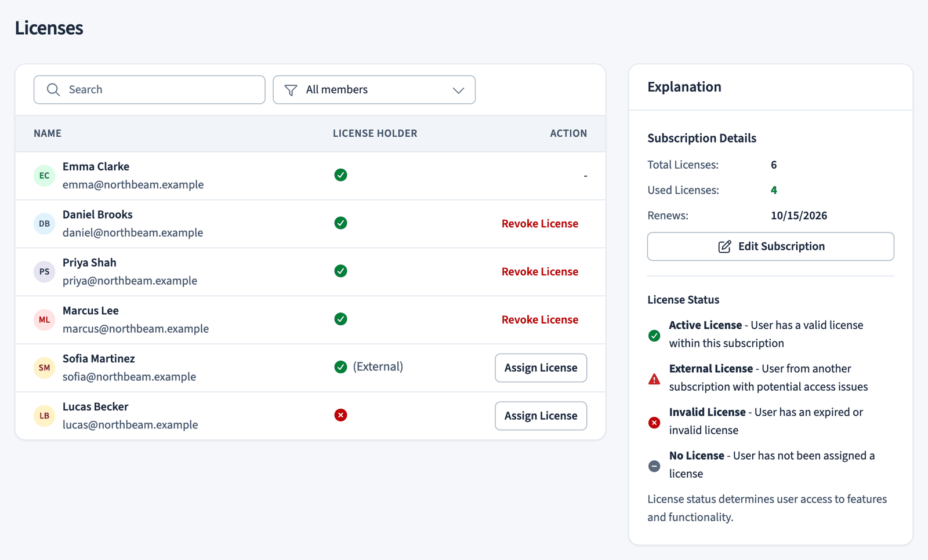Click the NAME column header
Screen dimensions: 928x560
pos(48,133)
